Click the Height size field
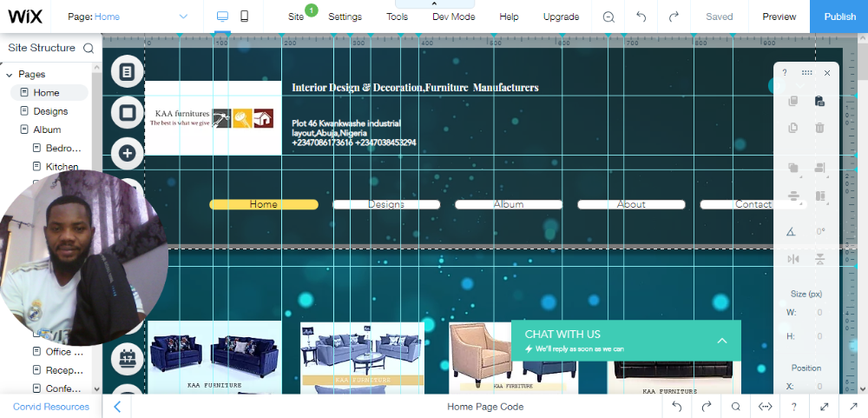 [x=820, y=336]
